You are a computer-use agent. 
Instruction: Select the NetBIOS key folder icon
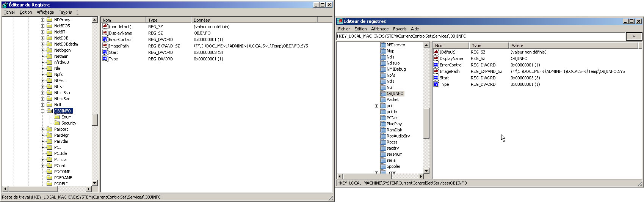pyautogui.click(x=49, y=26)
